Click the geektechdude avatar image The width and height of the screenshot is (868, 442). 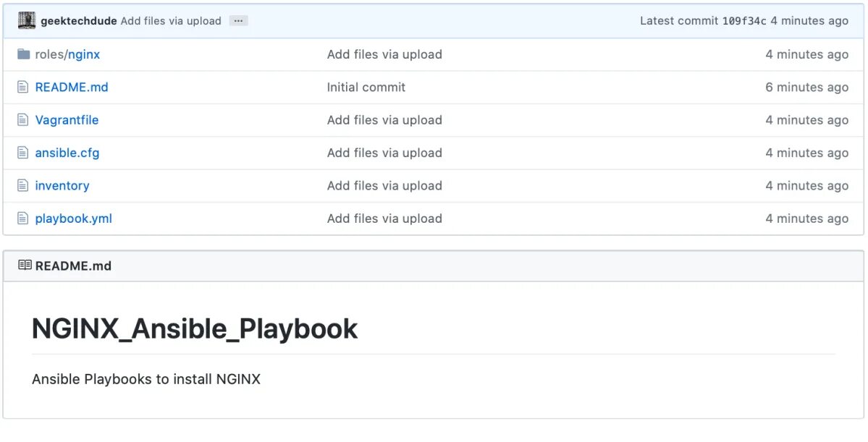point(27,20)
